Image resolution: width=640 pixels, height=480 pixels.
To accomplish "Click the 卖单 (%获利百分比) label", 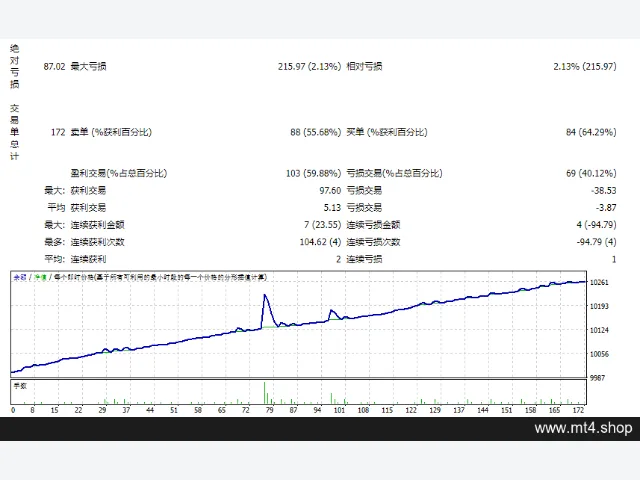I will (111, 132).
